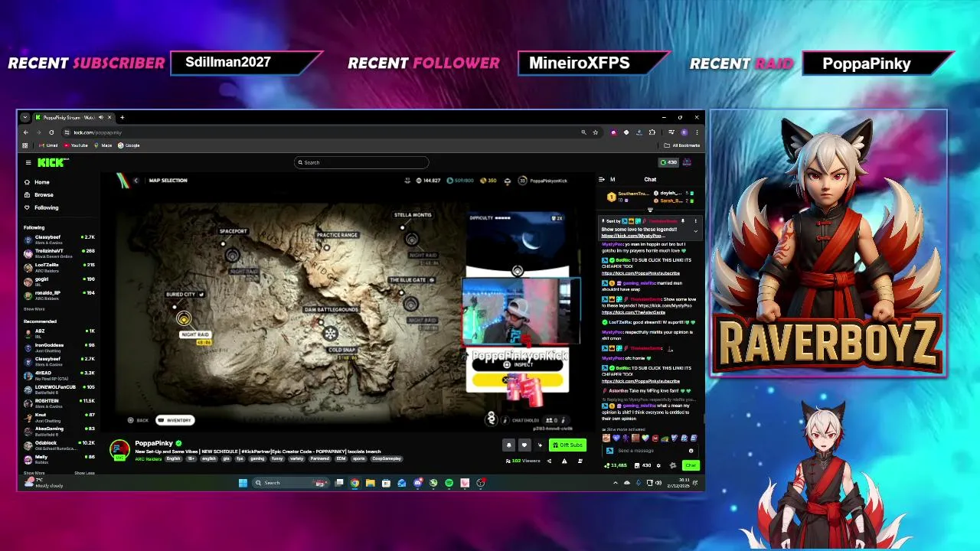Collapse recommended list with Show Less

click(x=84, y=473)
